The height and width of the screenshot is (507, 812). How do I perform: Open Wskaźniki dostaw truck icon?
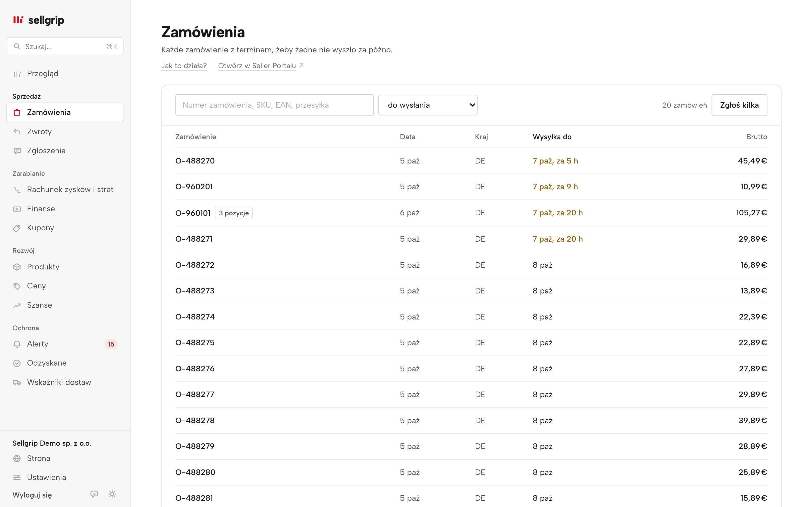click(17, 383)
